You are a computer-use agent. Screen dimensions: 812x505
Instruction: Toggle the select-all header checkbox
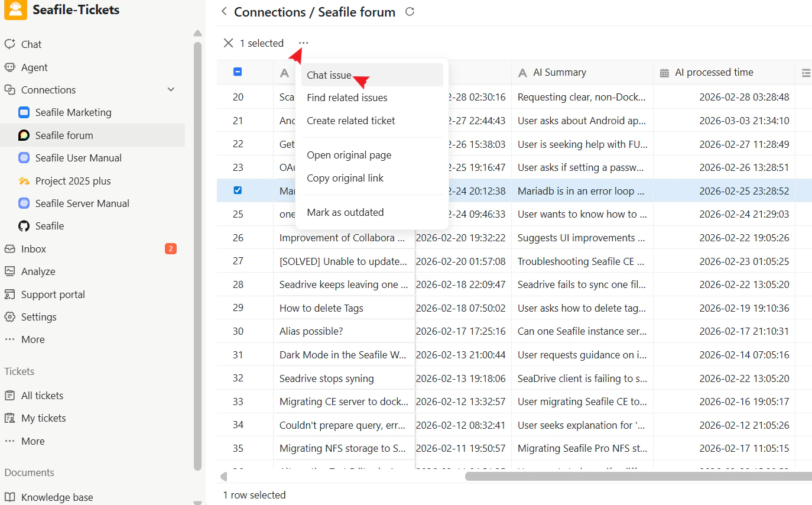(238, 72)
